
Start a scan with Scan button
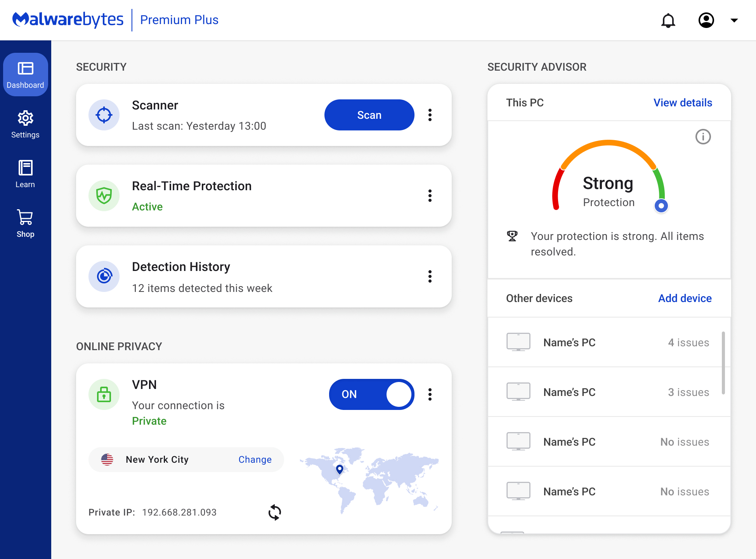(369, 115)
